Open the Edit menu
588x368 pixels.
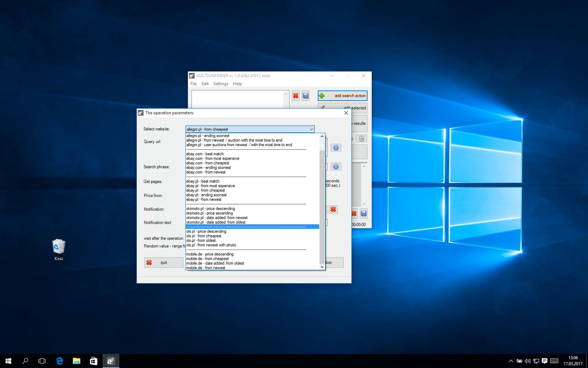(205, 84)
